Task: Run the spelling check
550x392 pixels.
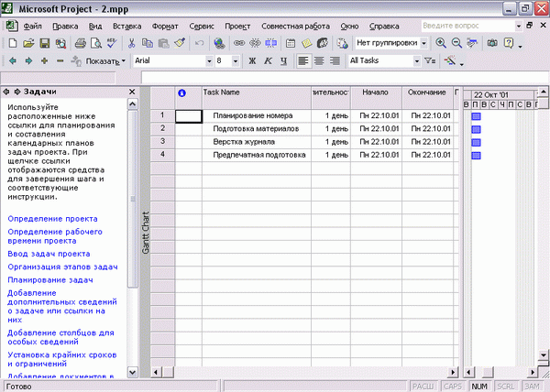Action: click(x=112, y=43)
